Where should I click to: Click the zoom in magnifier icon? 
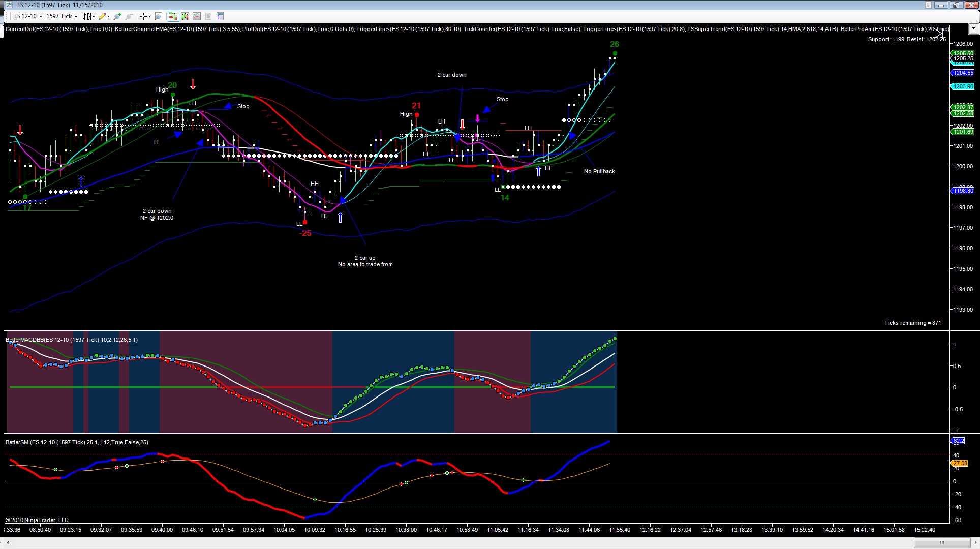118,16
